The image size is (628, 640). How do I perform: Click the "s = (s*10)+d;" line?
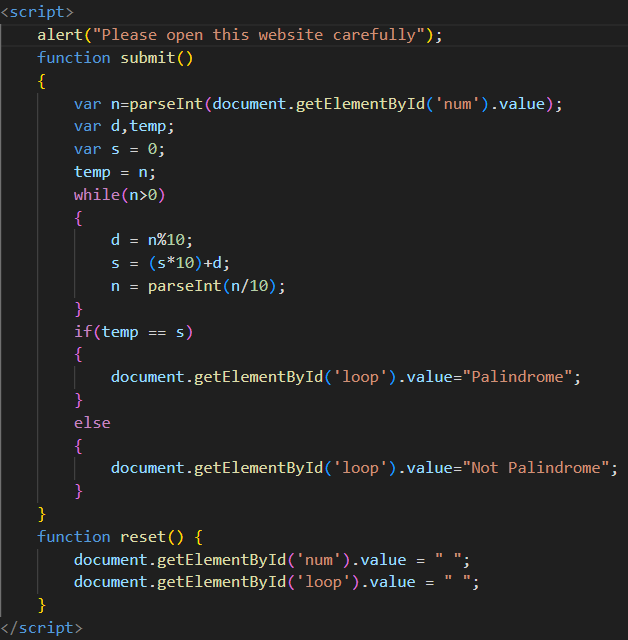click(x=174, y=263)
